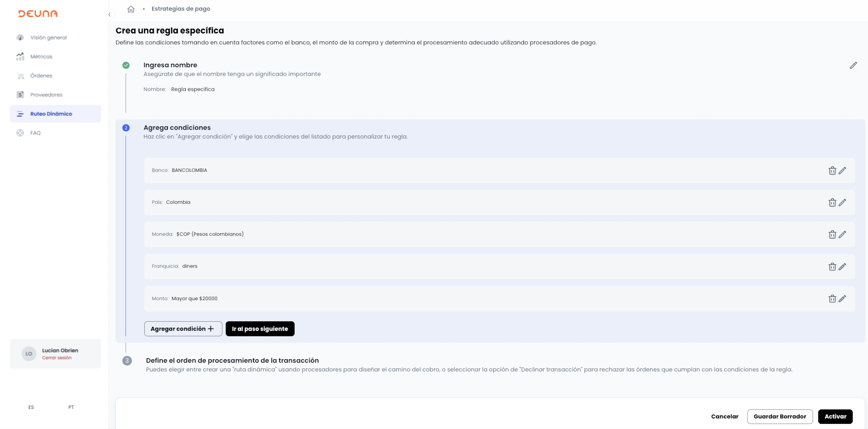Go to Métricas in the sidebar

tap(41, 57)
